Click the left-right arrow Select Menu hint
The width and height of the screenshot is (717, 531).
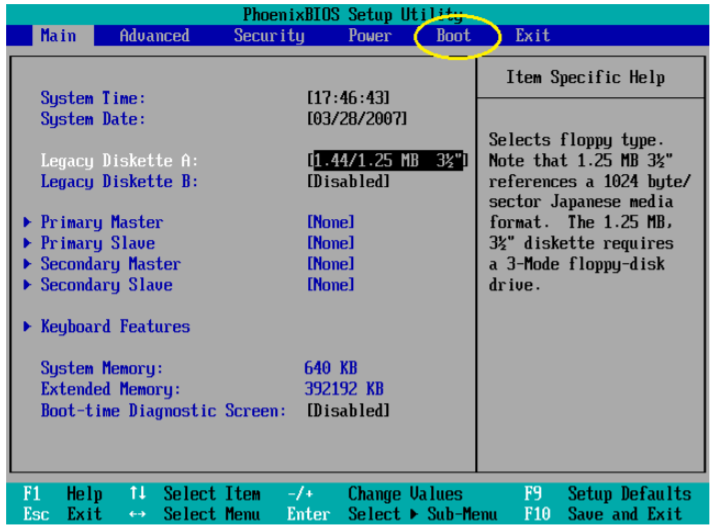click(x=194, y=514)
